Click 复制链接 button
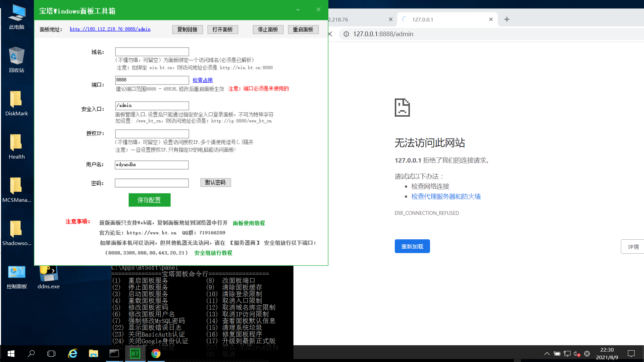This screenshot has width=644, height=362. [x=187, y=29]
